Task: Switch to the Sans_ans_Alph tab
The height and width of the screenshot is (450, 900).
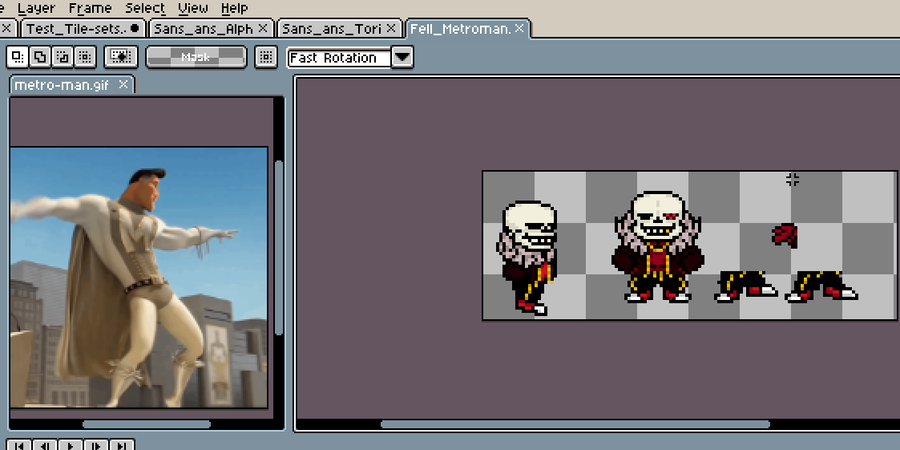Action: pyautogui.click(x=210, y=28)
